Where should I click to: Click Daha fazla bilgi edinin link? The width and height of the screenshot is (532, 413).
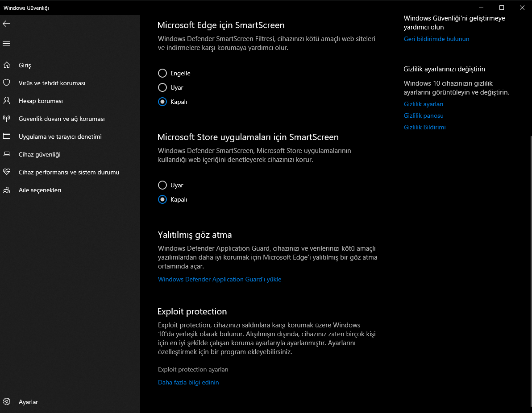pos(188,383)
